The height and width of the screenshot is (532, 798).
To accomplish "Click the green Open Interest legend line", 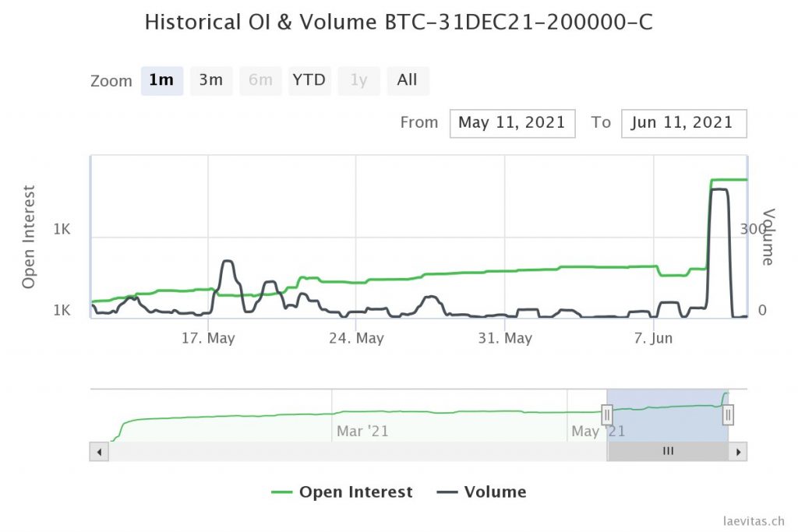I will point(281,492).
